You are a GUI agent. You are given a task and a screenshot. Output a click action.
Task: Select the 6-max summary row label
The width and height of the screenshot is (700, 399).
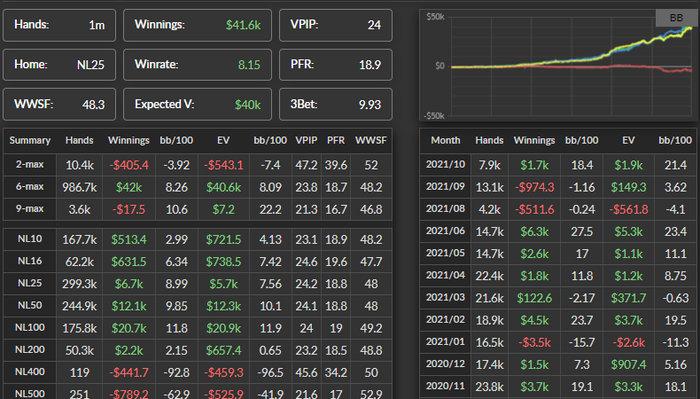pyautogui.click(x=30, y=187)
